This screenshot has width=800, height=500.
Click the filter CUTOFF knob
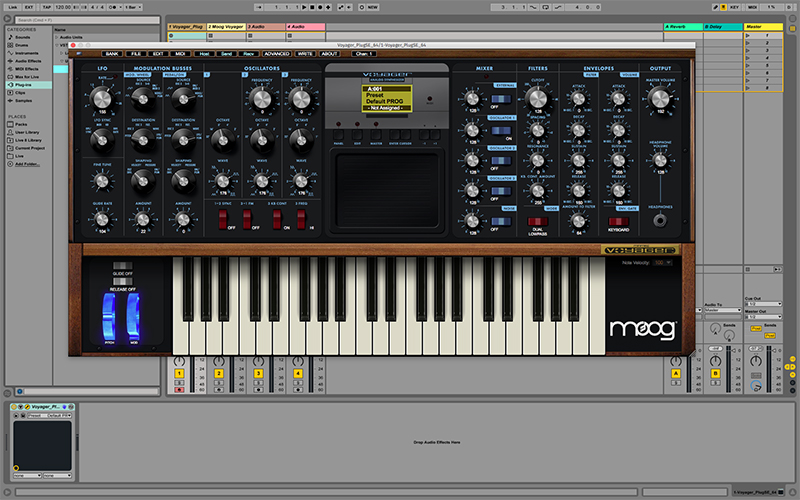point(538,97)
